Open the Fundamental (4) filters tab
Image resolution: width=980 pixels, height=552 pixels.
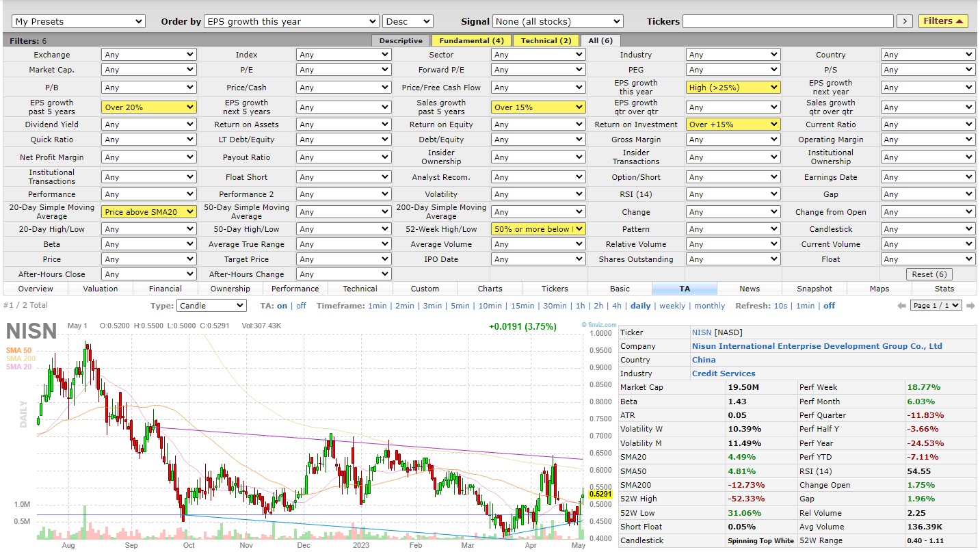[x=471, y=40]
